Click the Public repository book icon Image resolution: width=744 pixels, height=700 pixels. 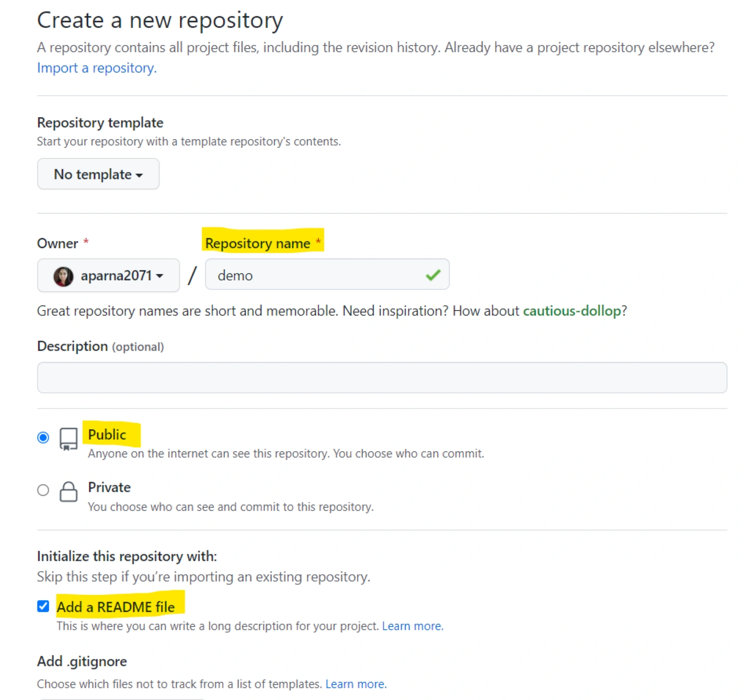point(68,439)
